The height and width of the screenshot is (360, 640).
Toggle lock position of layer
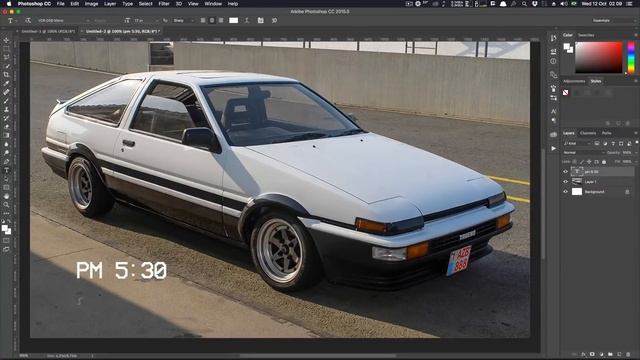pyautogui.click(x=589, y=162)
